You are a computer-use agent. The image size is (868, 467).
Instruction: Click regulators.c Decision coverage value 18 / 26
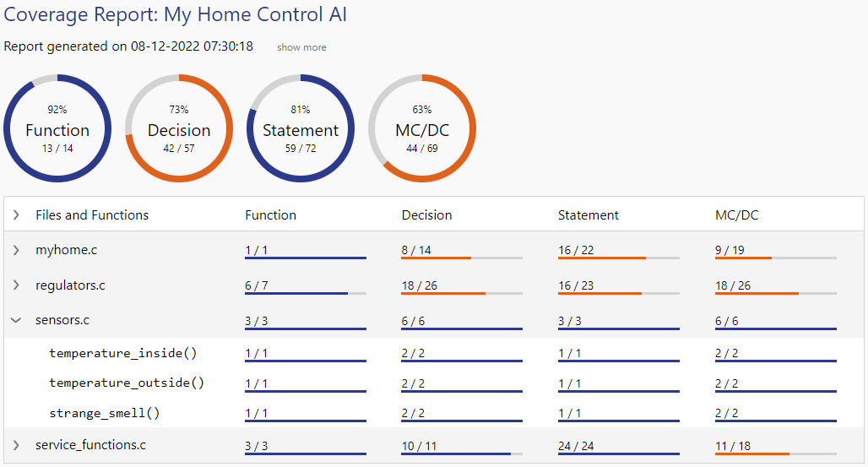420,285
